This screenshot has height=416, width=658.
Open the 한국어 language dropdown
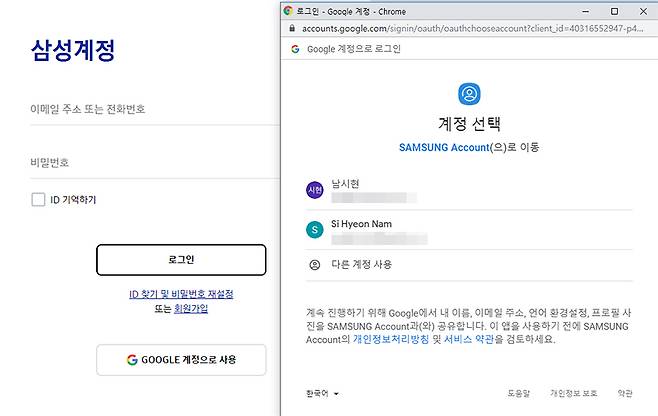(x=322, y=393)
